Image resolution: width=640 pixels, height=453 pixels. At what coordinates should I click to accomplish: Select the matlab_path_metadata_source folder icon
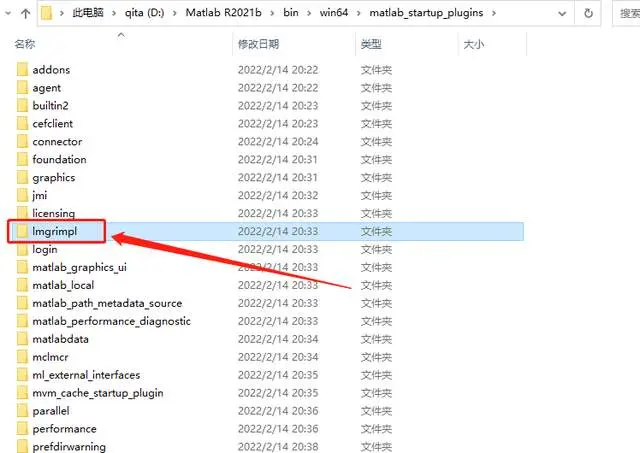[x=22, y=303]
